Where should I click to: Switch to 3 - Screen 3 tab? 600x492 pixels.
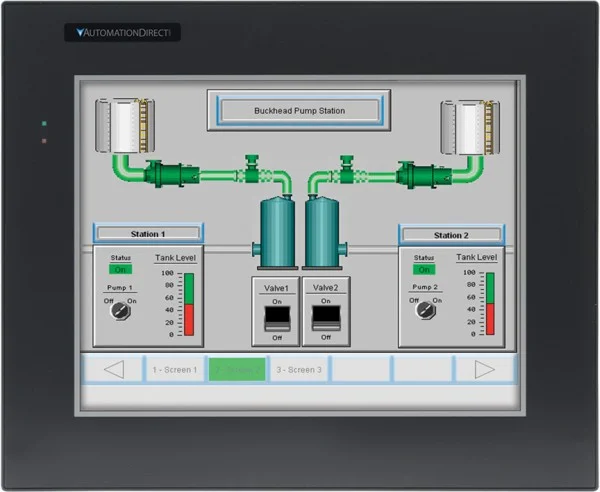[299, 370]
